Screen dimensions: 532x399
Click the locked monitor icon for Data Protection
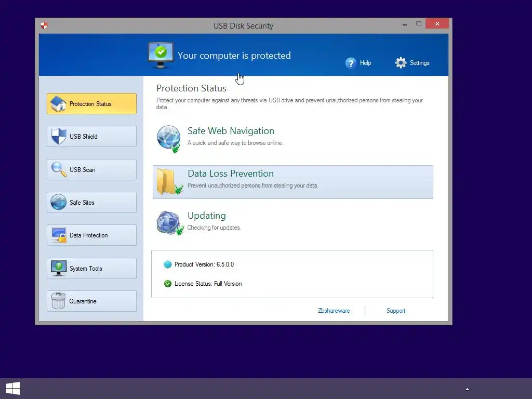pos(59,235)
